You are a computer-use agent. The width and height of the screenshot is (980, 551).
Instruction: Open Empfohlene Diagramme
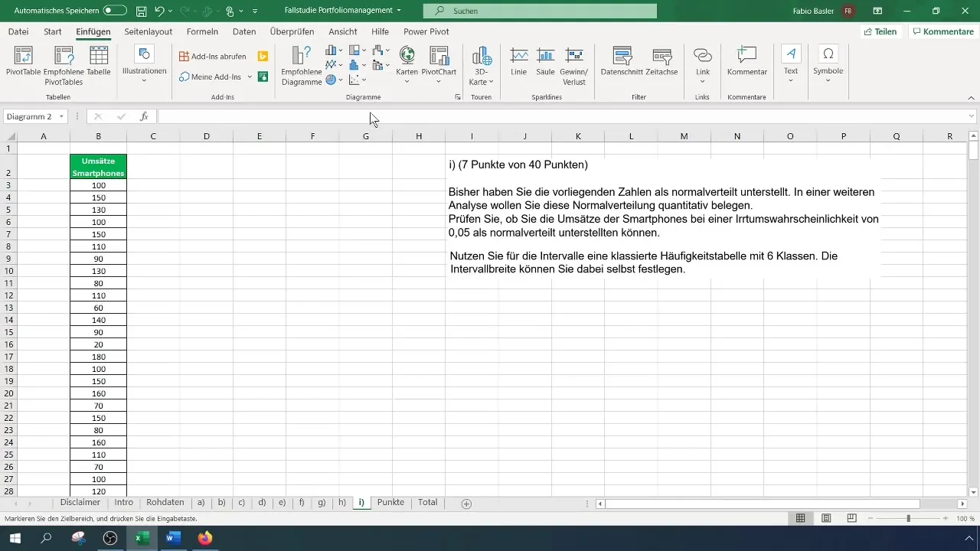[x=301, y=66]
